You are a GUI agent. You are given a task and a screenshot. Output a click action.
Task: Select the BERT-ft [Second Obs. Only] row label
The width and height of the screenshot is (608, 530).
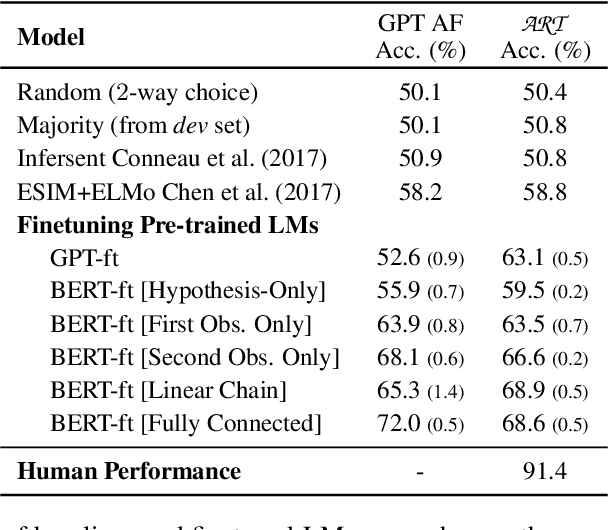(x=194, y=357)
